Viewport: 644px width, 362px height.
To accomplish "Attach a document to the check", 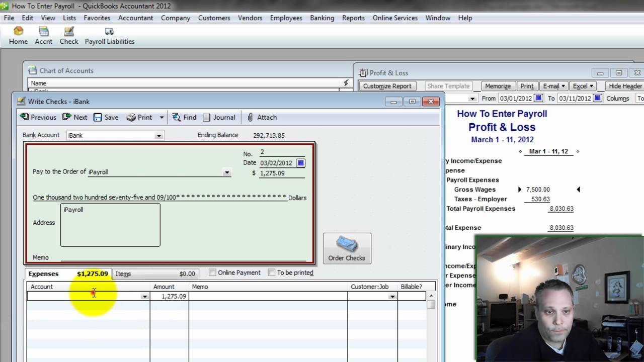I will [x=262, y=117].
